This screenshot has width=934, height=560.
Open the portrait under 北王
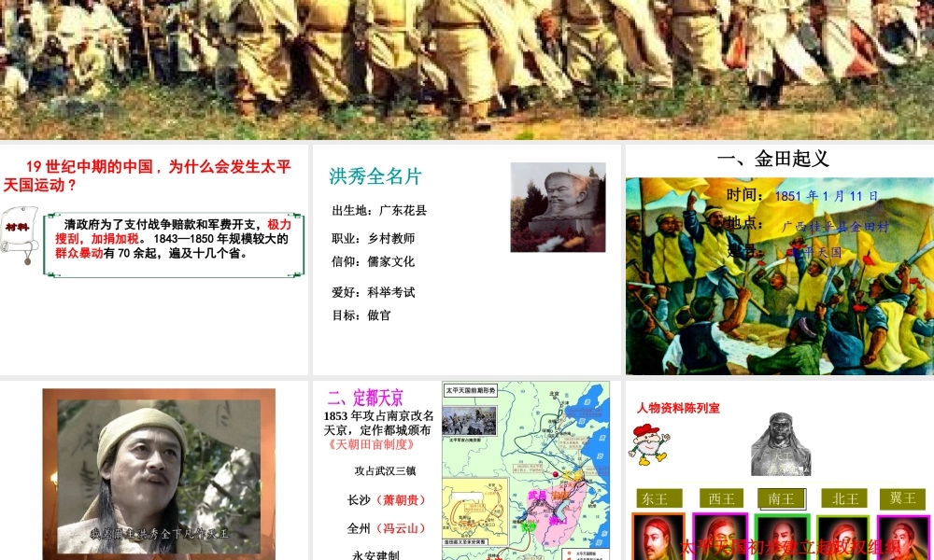844,537
